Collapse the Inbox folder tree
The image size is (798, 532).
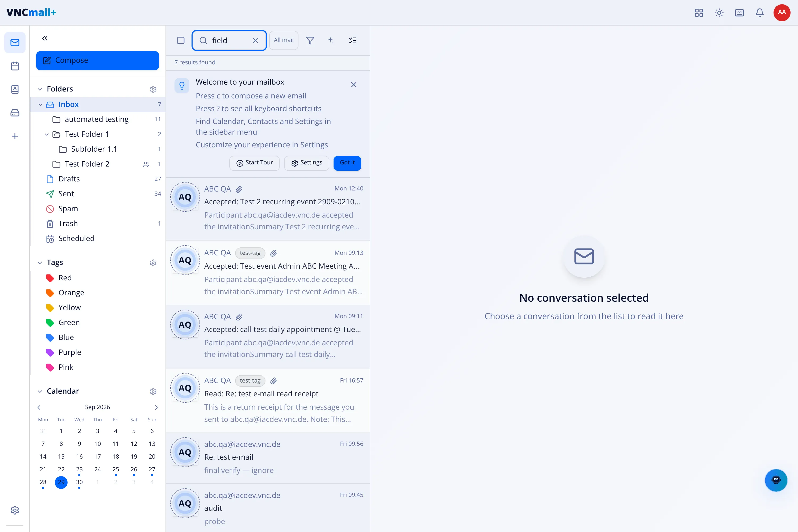click(x=40, y=105)
